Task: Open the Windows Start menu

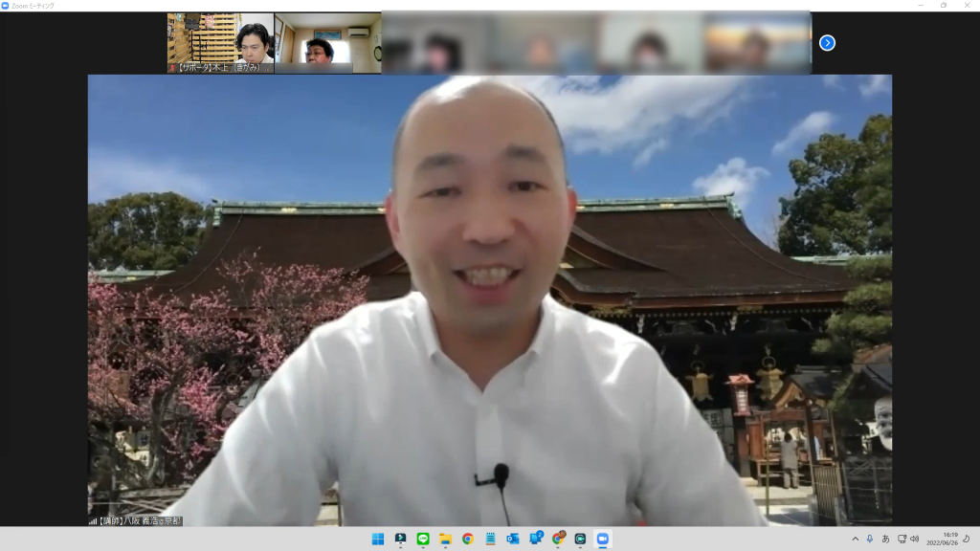Action: pyautogui.click(x=378, y=539)
